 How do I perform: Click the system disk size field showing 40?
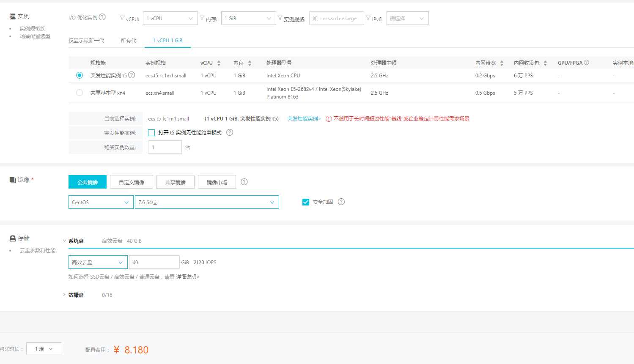pos(154,262)
